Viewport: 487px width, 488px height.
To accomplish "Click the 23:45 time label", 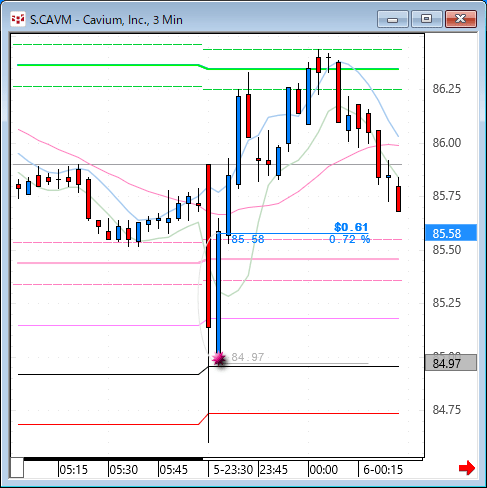I will [x=273, y=470].
